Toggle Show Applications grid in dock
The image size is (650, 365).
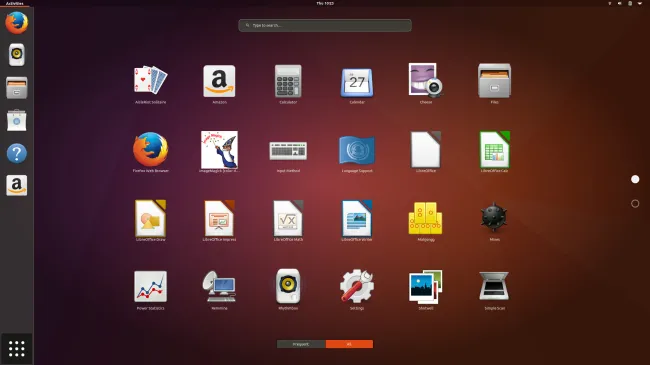(17, 349)
